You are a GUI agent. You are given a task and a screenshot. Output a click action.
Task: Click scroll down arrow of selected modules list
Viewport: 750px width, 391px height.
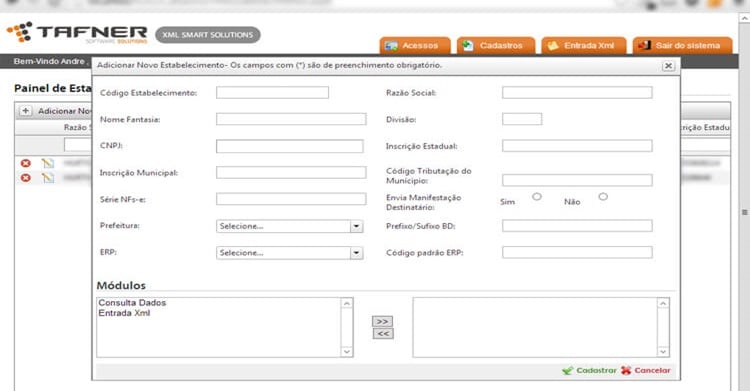(x=663, y=352)
